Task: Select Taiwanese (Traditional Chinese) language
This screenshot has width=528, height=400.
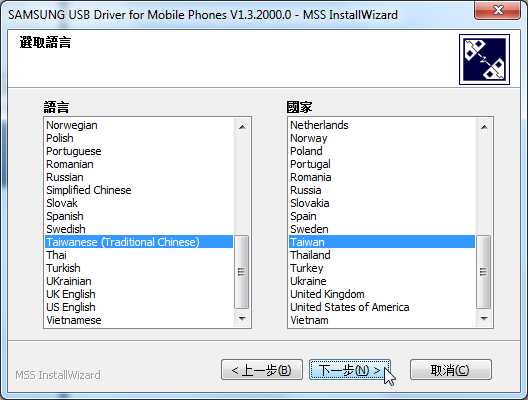Action: pyautogui.click(x=139, y=242)
